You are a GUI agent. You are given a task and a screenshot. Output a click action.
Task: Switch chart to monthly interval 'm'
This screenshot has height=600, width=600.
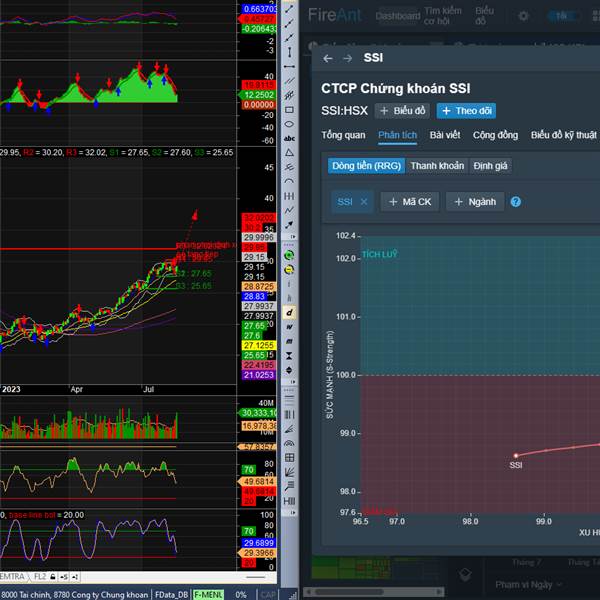289,341
